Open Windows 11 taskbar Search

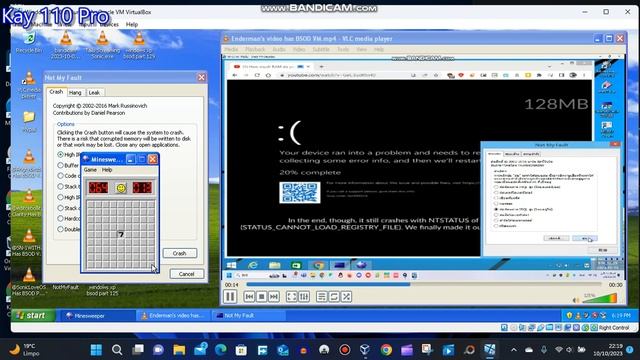pos(117,350)
